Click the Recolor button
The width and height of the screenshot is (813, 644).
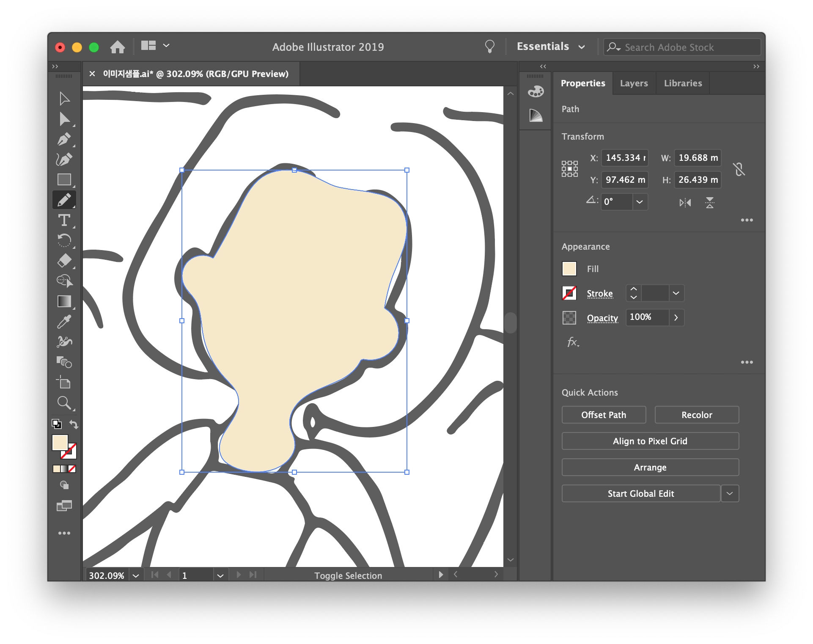pos(697,415)
